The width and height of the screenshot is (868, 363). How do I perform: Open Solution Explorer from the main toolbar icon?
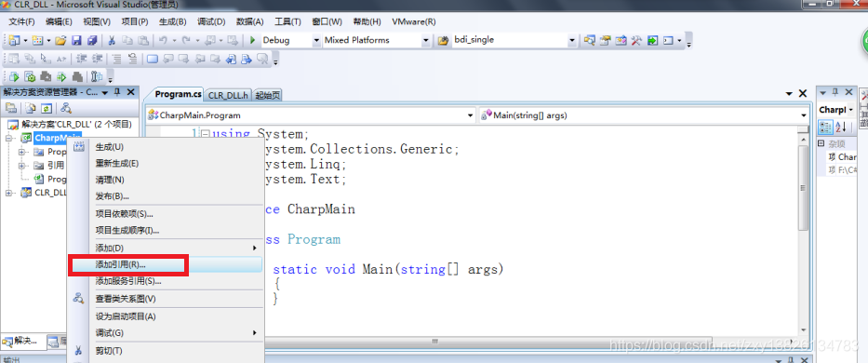[590, 40]
